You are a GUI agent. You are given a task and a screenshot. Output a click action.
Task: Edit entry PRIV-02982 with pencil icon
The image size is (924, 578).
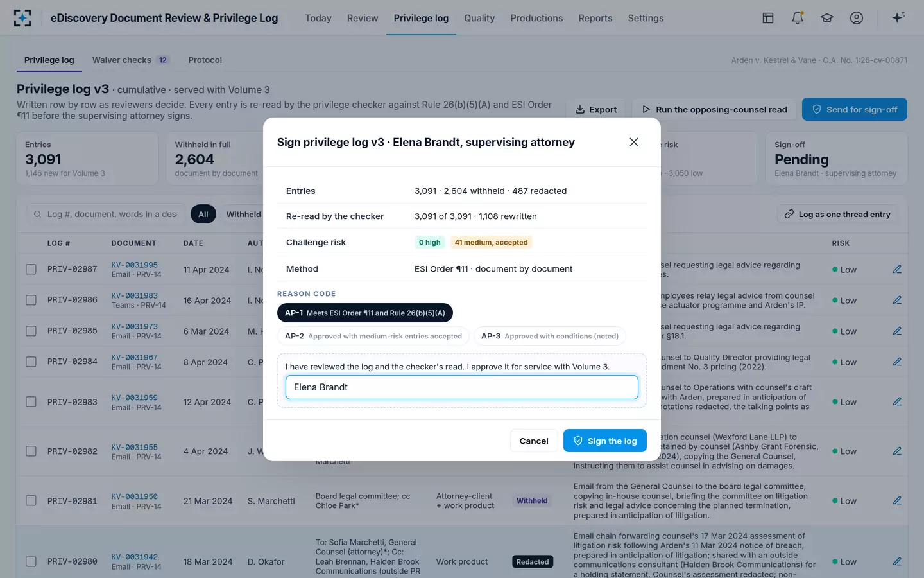(897, 451)
